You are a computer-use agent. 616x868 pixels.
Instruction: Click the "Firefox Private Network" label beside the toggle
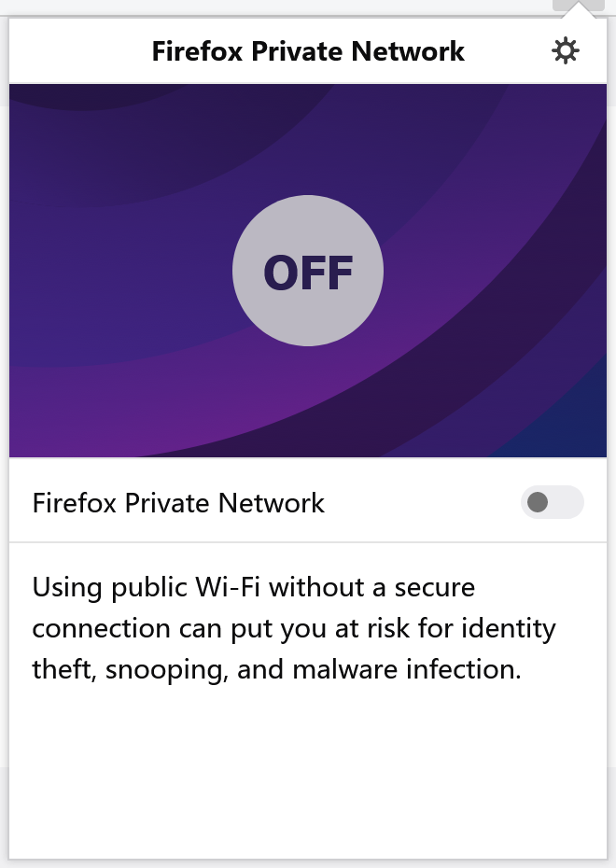pos(178,503)
